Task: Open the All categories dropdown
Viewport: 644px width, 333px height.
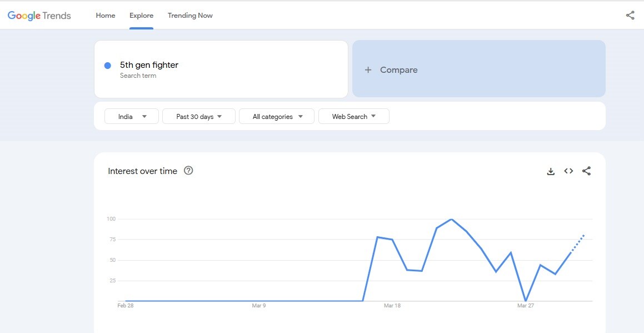Action: [277, 117]
